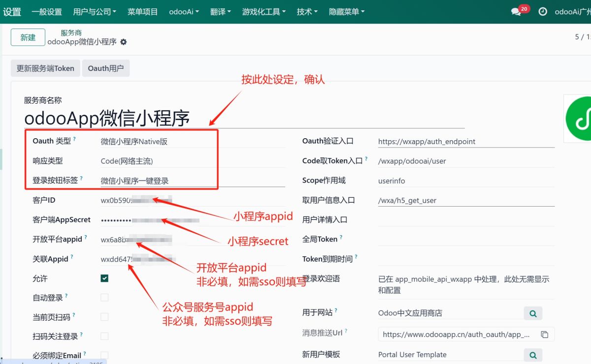Copy the 消息推送Url with the copy icon
The height and width of the screenshot is (364, 591).
click(x=544, y=334)
